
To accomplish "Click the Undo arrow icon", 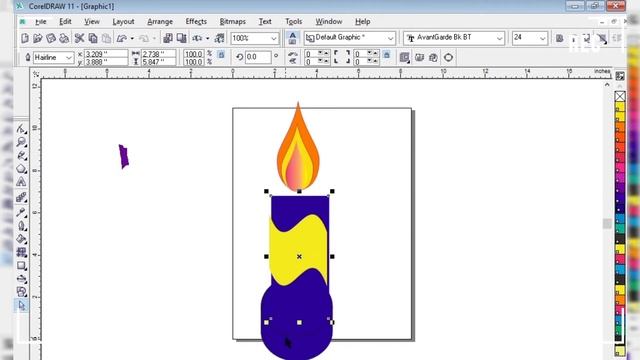I will [122, 38].
